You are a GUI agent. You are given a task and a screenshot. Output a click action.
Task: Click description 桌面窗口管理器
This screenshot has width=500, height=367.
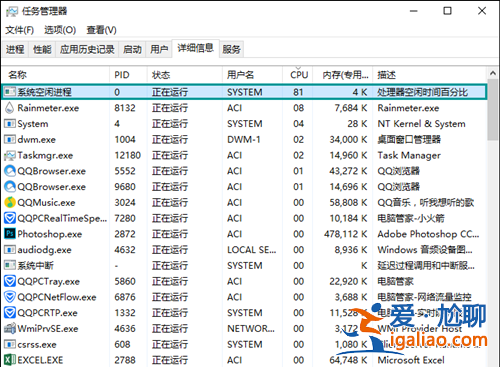pos(409,139)
